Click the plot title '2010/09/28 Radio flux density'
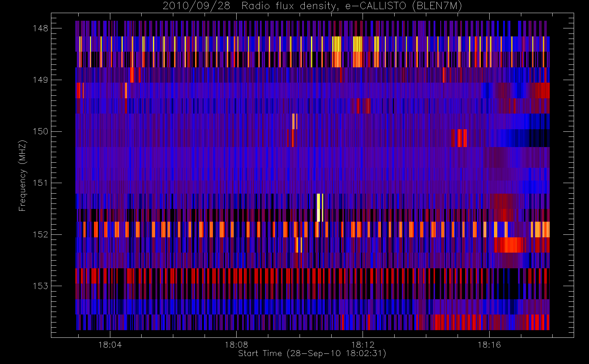This screenshot has height=364, width=589. click(312, 6)
